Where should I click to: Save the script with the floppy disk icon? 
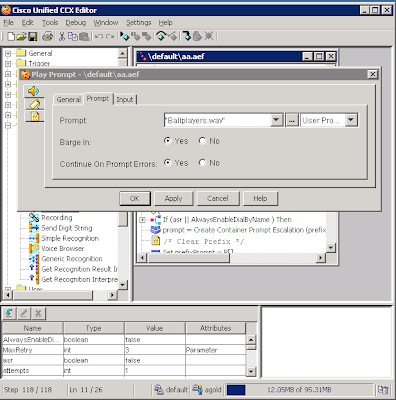pyautogui.click(x=33, y=36)
